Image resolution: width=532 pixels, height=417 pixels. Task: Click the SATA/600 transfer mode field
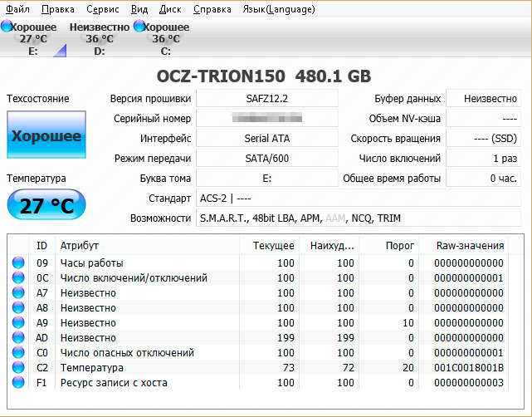(x=267, y=158)
